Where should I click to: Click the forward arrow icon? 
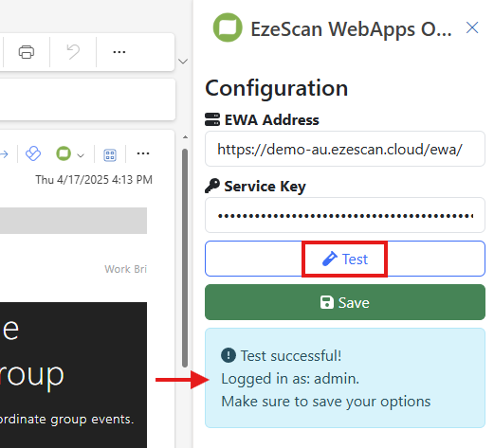pyautogui.click(x=4, y=154)
